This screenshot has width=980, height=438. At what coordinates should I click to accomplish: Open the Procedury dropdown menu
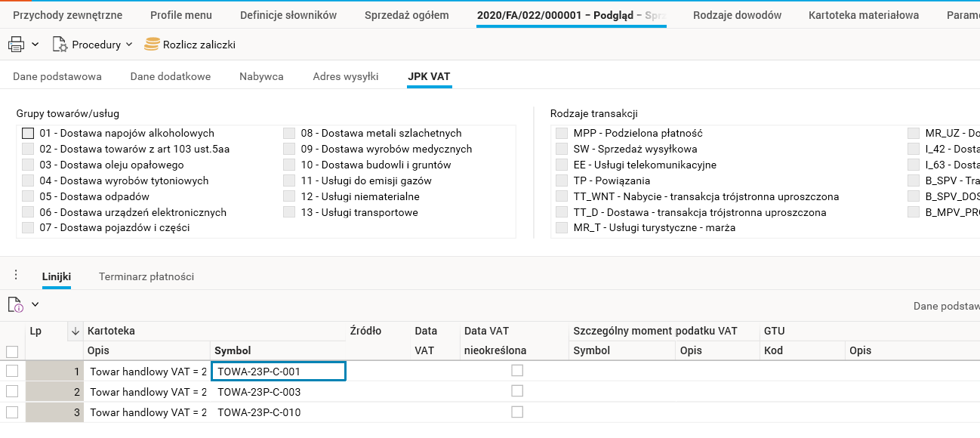click(129, 45)
